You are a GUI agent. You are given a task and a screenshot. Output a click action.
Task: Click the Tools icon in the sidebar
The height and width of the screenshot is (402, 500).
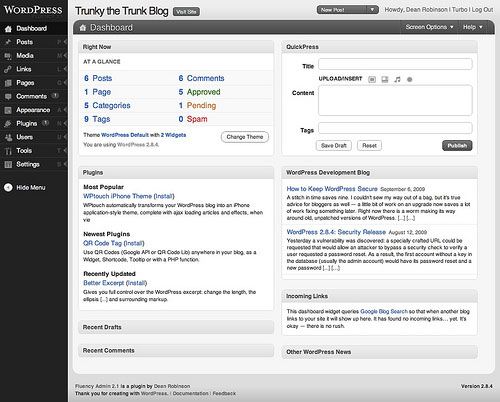pyautogui.click(x=8, y=151)
